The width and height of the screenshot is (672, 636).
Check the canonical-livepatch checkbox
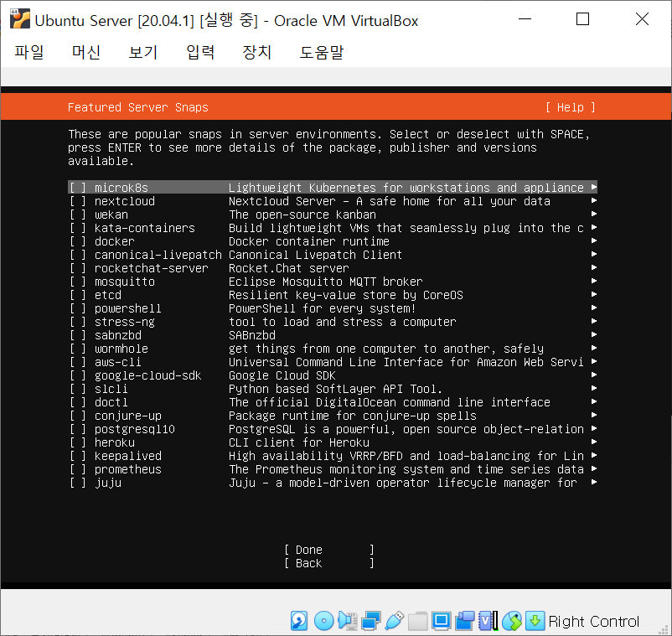point(78,255)
